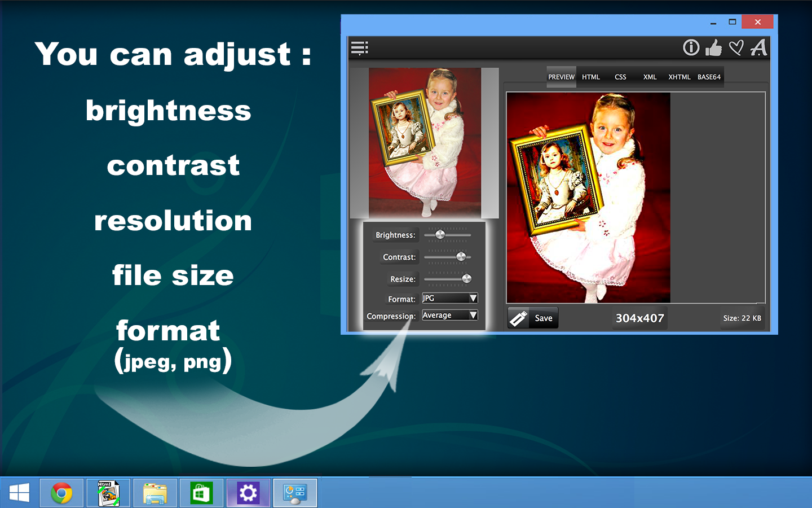Click the Save button
The image size is (812, 508).
(x=533, y=318)
